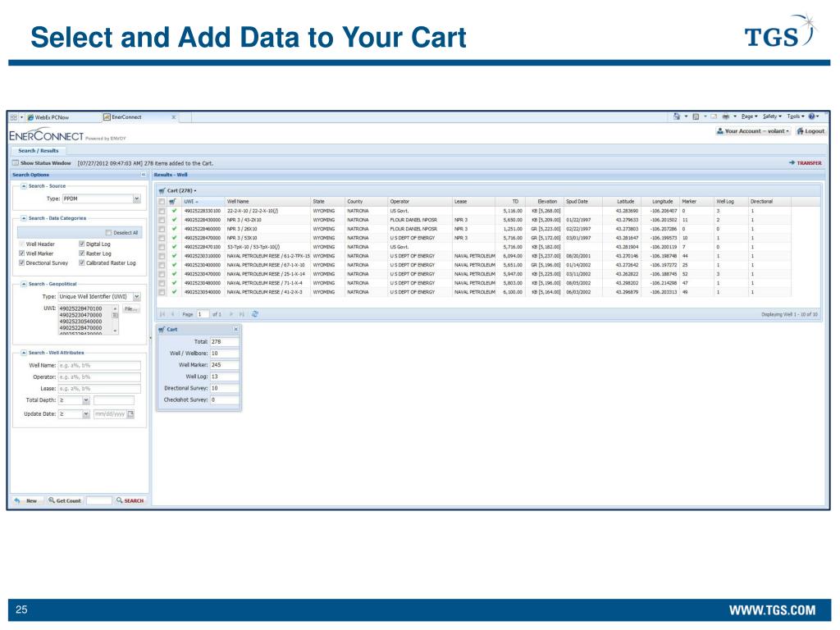Screen dimensions: 840x630
Task: Click the browser Print toolbar icon
Action: (x=726, y=116)
